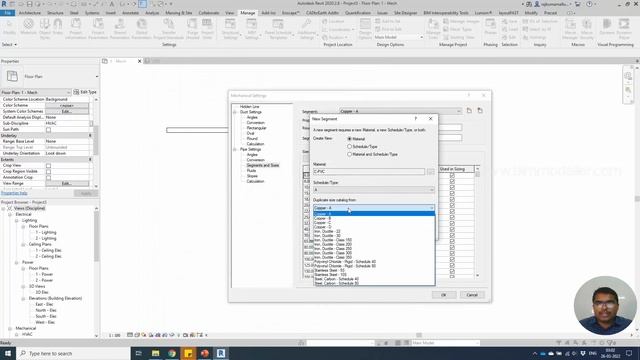The image size is (640, 360).
Task: Select Stainless Steel - 5S from the list
Action: tap(329, 270)
